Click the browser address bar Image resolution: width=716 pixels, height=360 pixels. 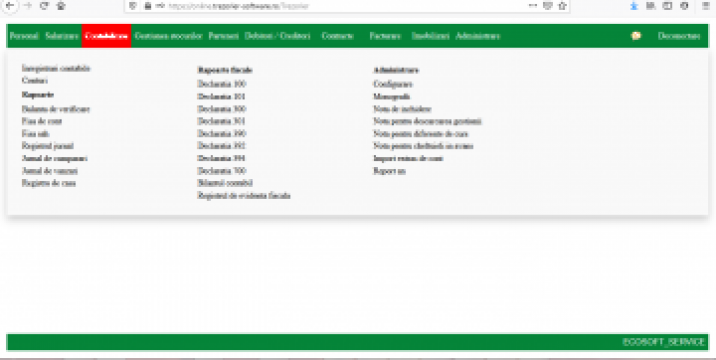347,6
